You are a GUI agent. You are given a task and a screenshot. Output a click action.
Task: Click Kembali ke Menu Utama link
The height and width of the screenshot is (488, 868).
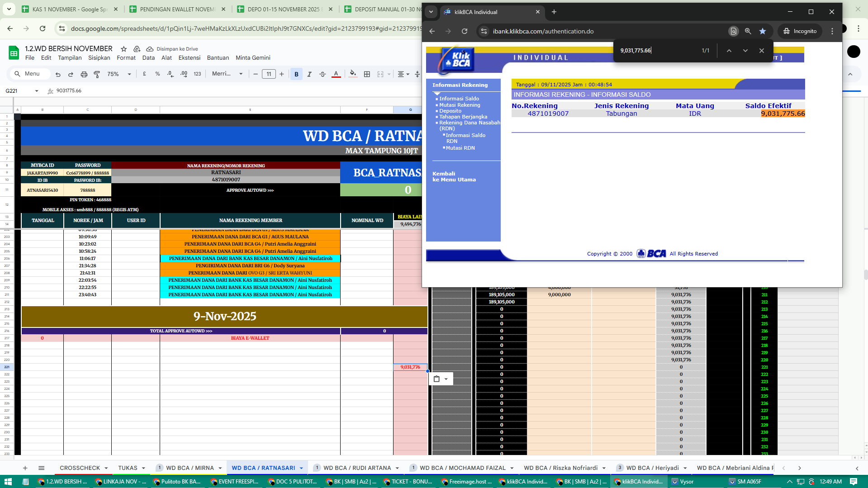pos(454,176)
